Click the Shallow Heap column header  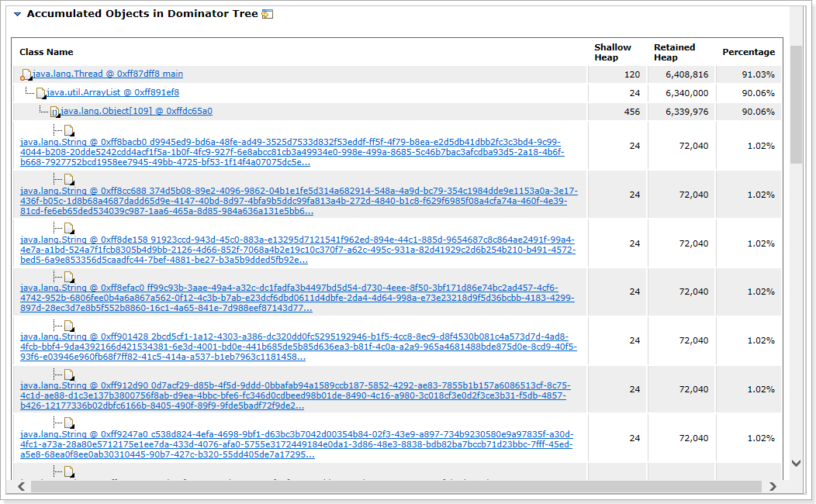(613, 52)
